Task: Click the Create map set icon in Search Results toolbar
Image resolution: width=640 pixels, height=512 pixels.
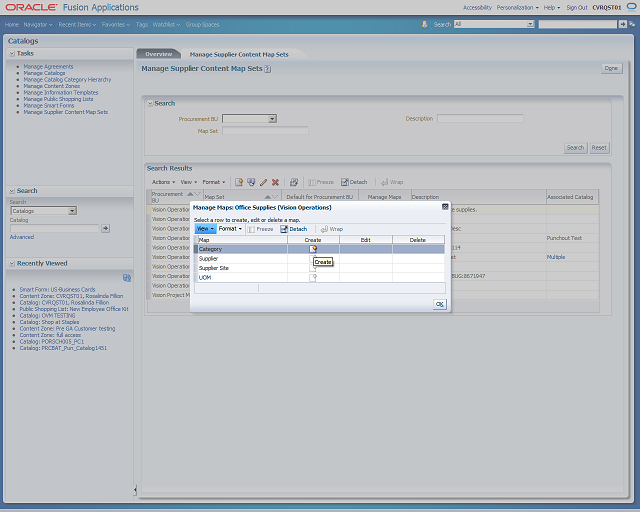Action: click(x=239, y=182)
